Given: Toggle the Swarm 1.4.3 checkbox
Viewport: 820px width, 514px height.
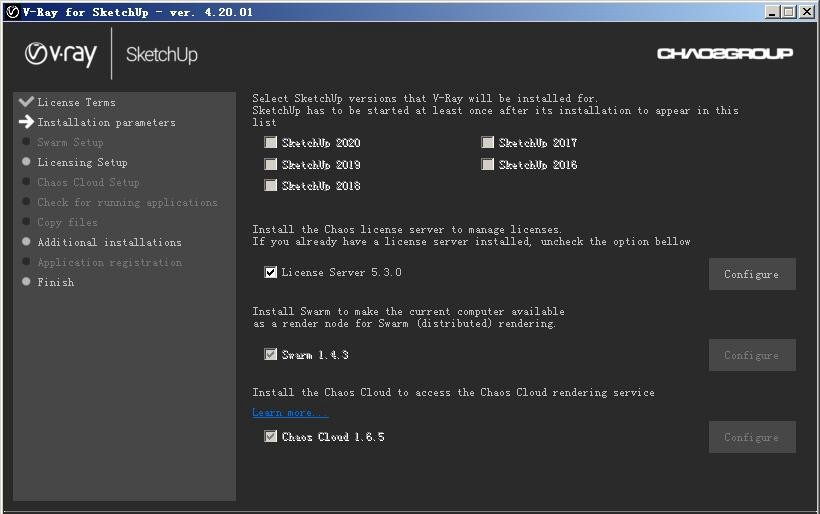Looking at the screenshot, I should tap(270, 354).
